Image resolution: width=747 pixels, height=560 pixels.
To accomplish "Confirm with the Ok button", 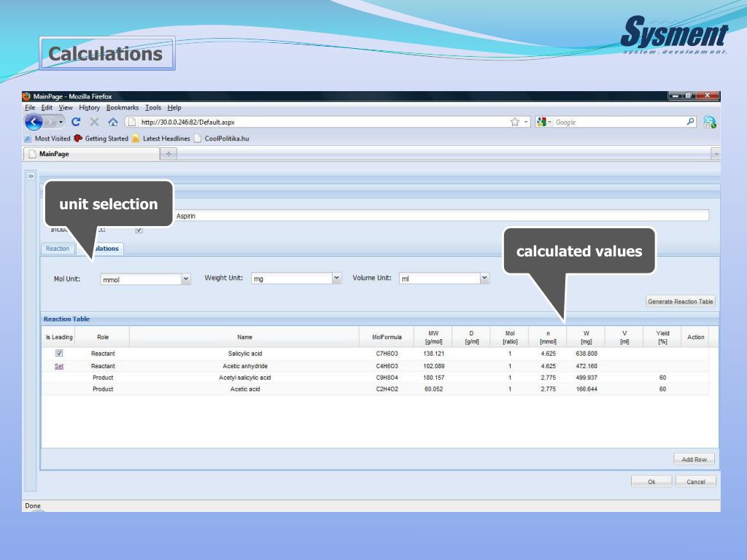I will (651, 482).
